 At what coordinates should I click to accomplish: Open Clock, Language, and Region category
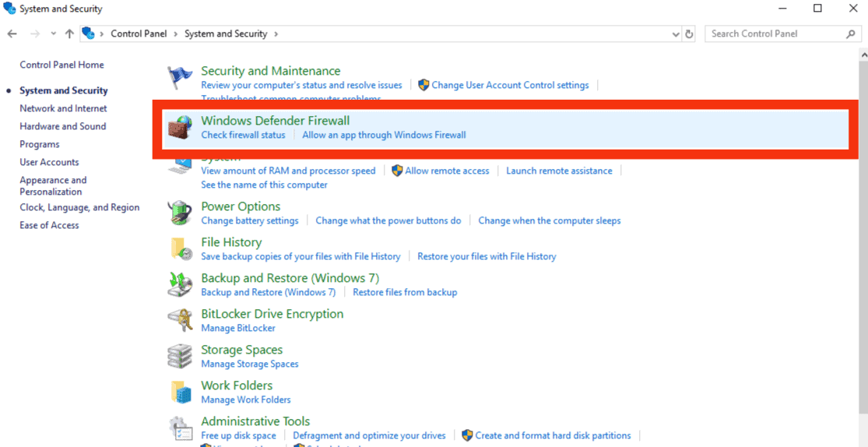79,207
